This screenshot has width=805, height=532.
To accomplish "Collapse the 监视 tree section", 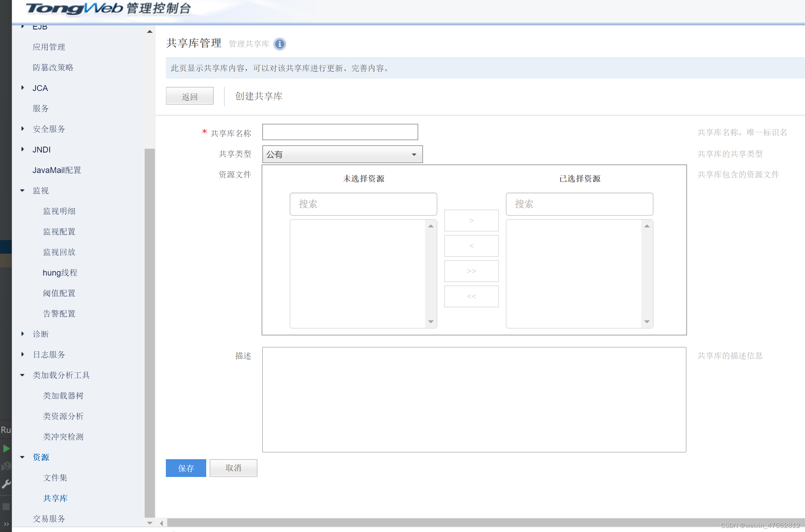I will tap(23, 190).
